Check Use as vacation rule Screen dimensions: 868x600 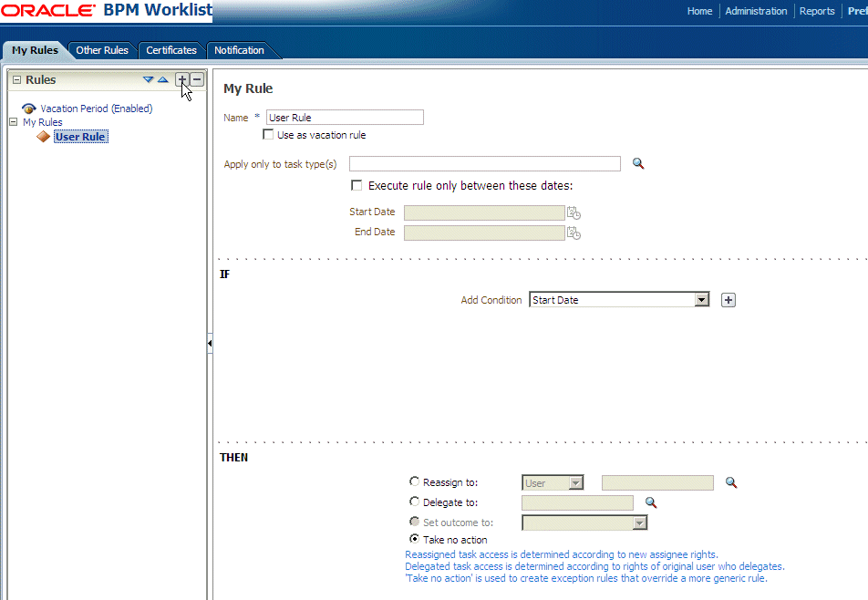click(268, 135)
